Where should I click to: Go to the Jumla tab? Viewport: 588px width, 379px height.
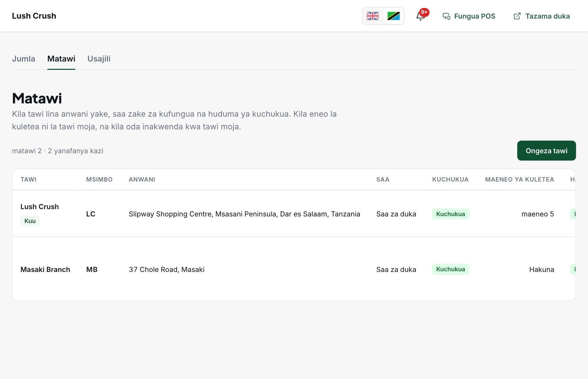coord(24,59)
